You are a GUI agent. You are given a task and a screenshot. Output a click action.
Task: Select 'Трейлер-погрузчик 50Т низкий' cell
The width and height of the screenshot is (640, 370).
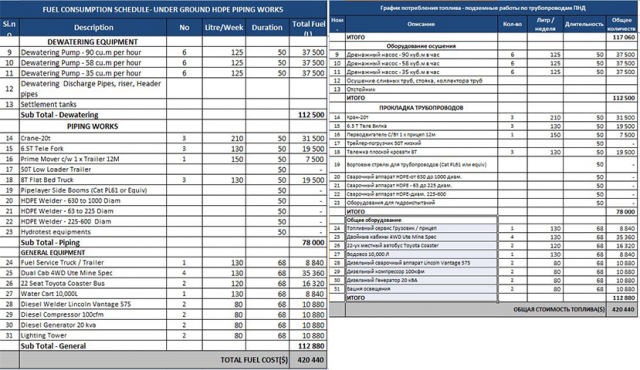pos(421,143)
